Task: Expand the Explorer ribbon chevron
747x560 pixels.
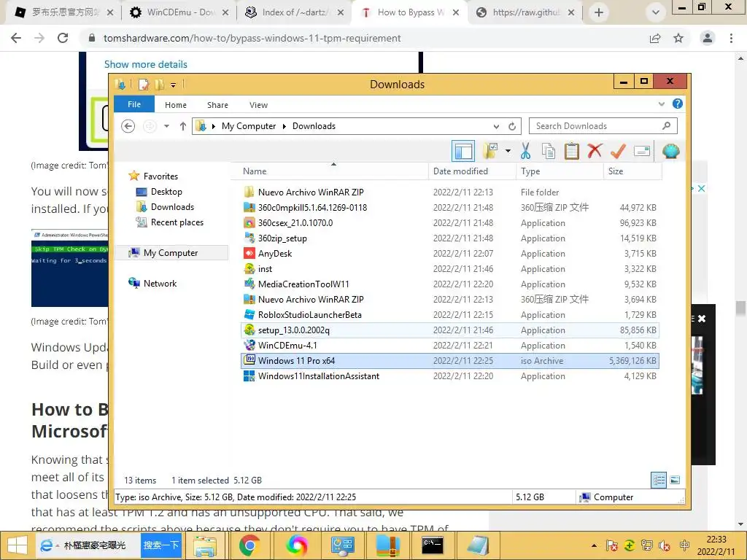Action: [x=661, y=104]
